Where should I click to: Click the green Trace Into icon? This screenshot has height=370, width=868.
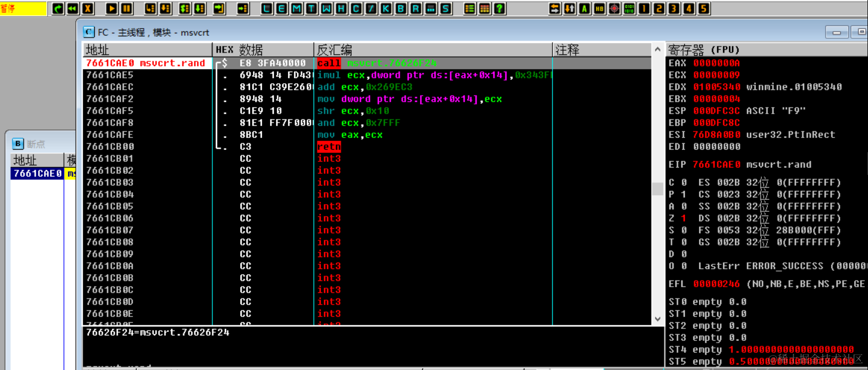click(185, 8)
